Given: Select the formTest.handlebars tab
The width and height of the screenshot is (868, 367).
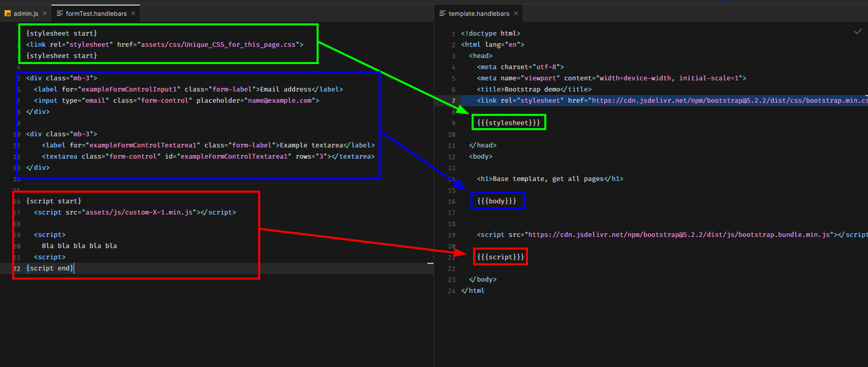Looking at the screenshot, I should [96, 14].
